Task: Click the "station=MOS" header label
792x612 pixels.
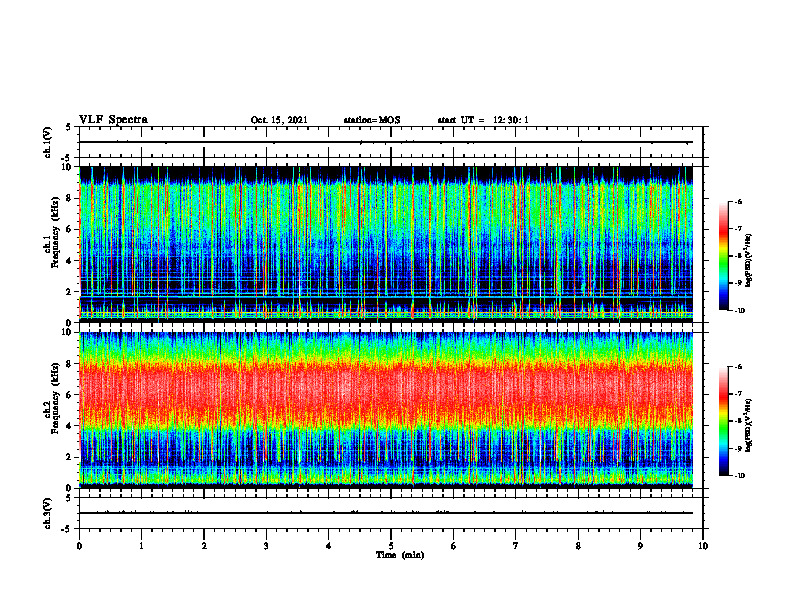Action: pos(372,120)
